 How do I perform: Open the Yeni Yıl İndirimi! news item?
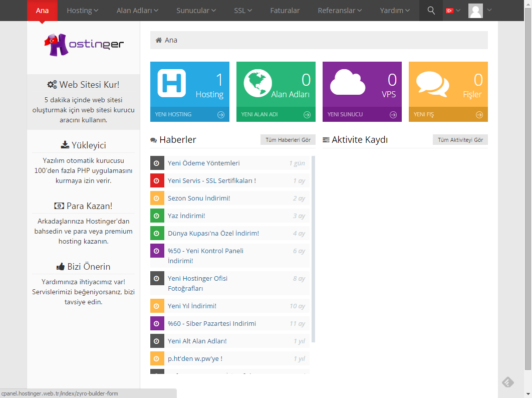tap(192, 306)
